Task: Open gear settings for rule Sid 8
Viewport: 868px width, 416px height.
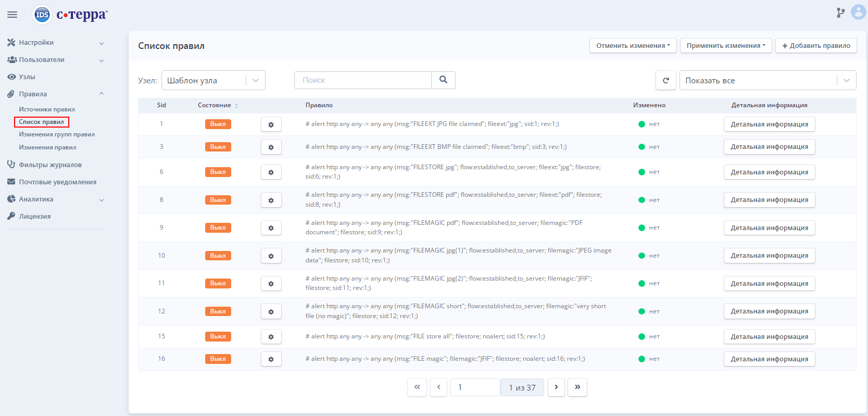Action: [271, 200]
